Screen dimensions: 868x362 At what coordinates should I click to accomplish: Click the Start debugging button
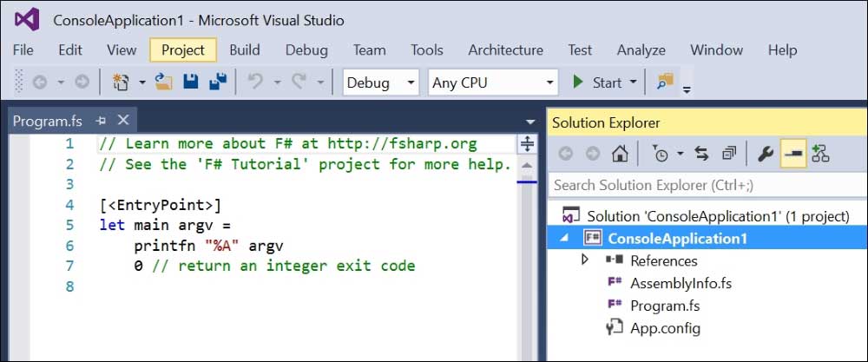(597, 82)
